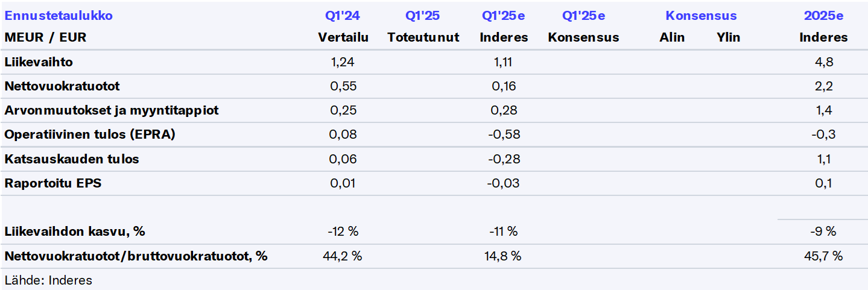The width and height of the screenshot is (868, 290).
Task: Click the Ennustetaulukko table title
Action: pos(59,16)
